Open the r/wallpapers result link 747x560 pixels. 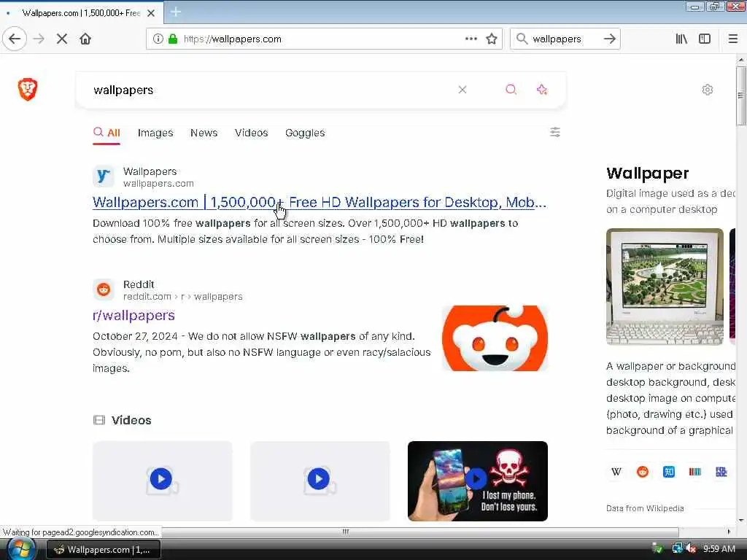point(134,315)
